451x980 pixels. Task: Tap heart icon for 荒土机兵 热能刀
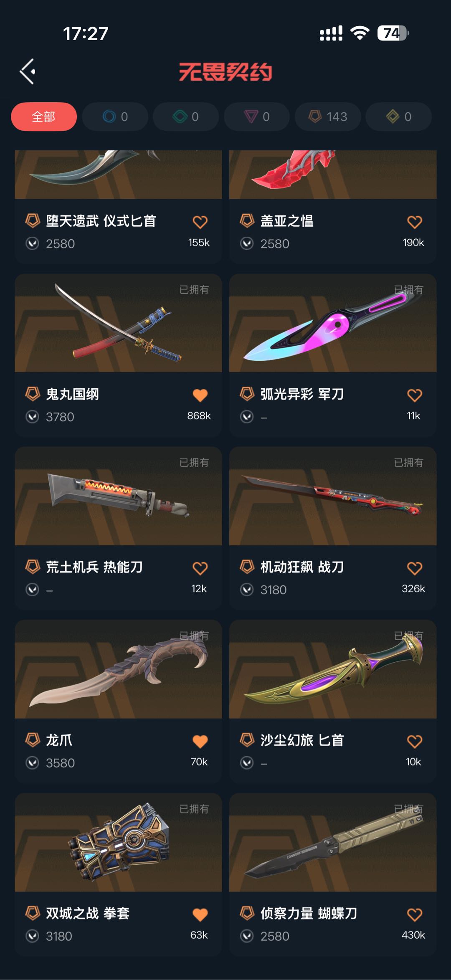[200, 568]
